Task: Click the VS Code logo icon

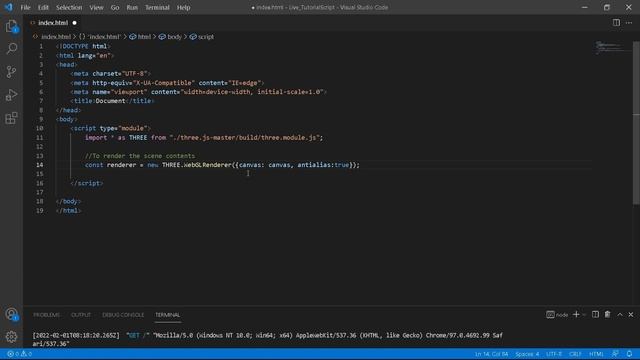Action: coord(9,7)
